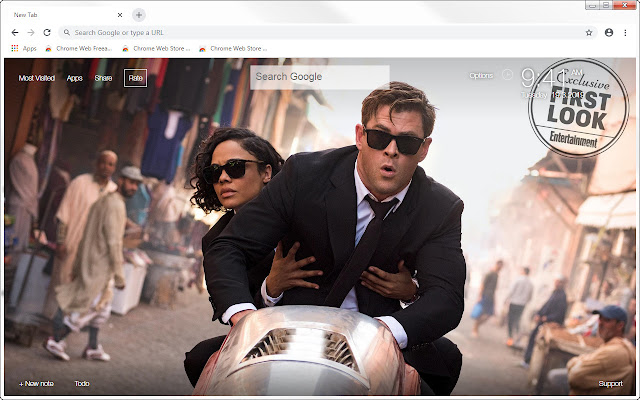640x400 pixels.
Task: Reload the page with the refresh icon
Action: [x=47, y=33]
